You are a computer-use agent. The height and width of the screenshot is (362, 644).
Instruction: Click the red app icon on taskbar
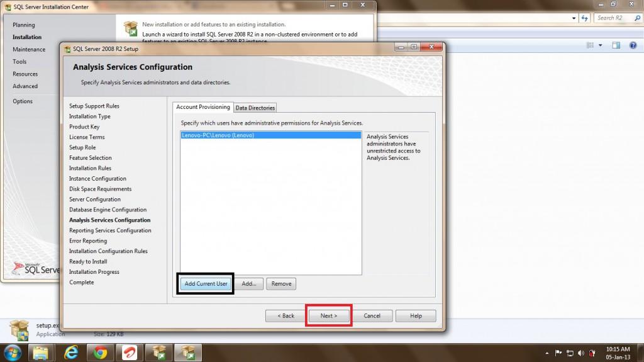tap(130, 353)
